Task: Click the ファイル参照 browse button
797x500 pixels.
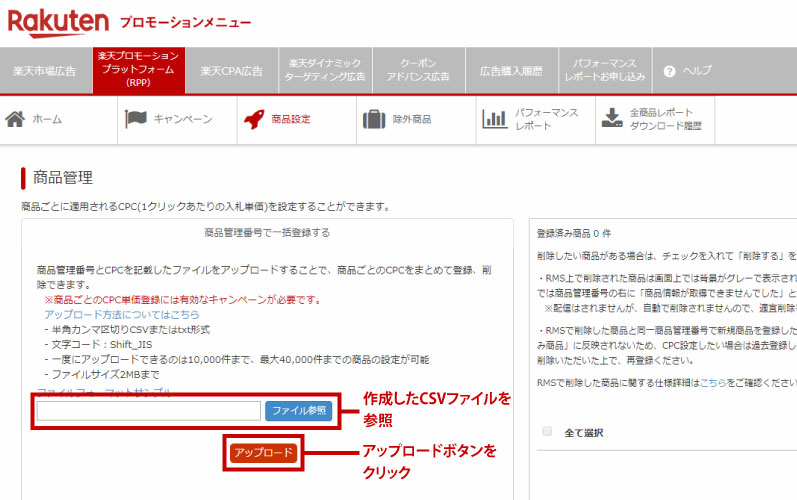Action: pos(299,411)
